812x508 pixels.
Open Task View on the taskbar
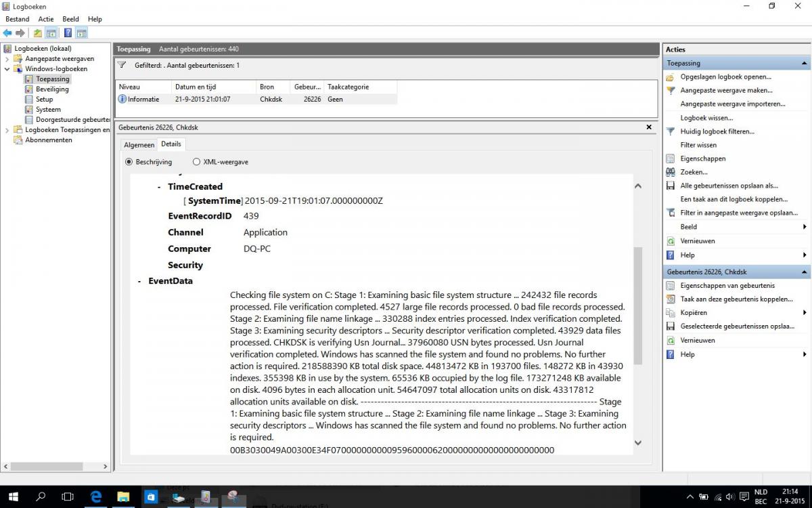[x=68, y=496]
